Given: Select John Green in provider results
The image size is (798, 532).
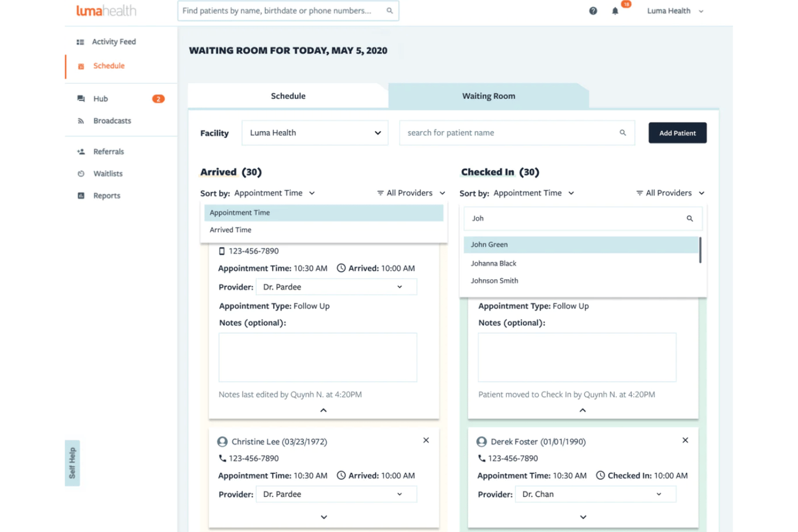Looking at the screenshot, I should click(x=581, y=245).
